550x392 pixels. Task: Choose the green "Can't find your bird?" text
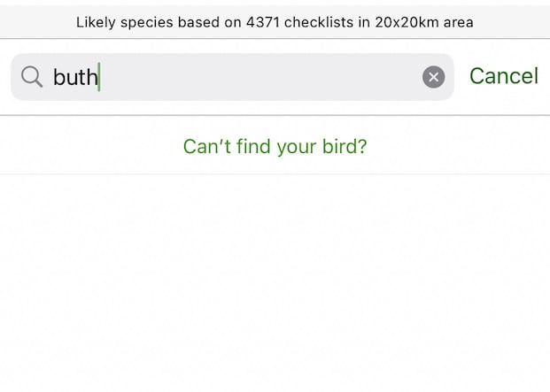[x=275, y=146]
